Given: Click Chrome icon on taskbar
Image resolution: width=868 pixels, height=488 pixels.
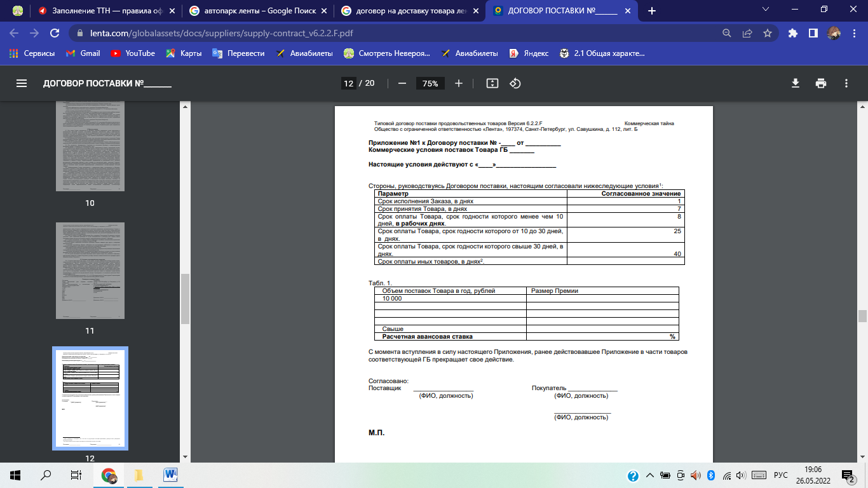Looking at the screenshot, I should pos(109,475).
